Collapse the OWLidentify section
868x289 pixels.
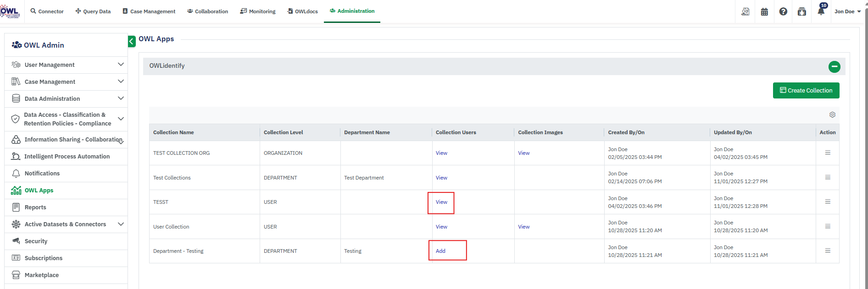834,67
